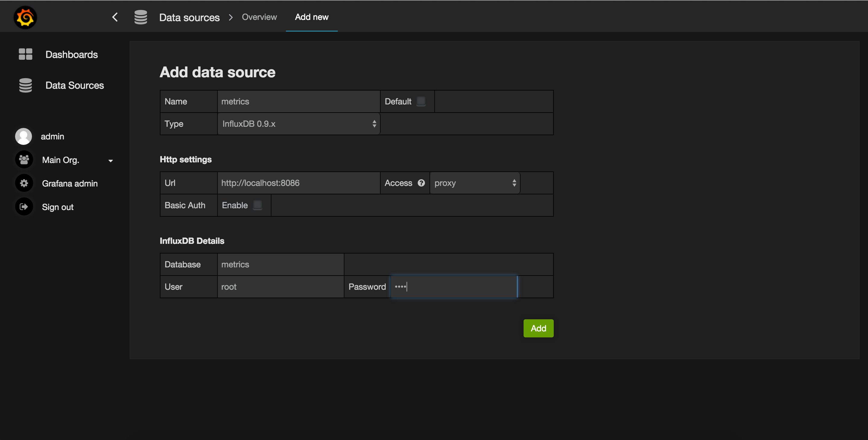Expand the Main Org. dropdown caret
The image size is (868, 440).
coord(110,161)
